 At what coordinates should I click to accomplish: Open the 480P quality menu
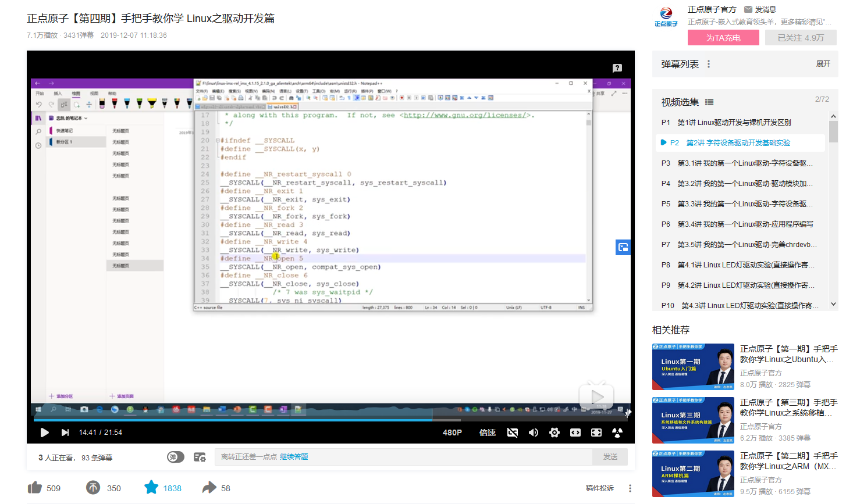(x=452, y=432)
